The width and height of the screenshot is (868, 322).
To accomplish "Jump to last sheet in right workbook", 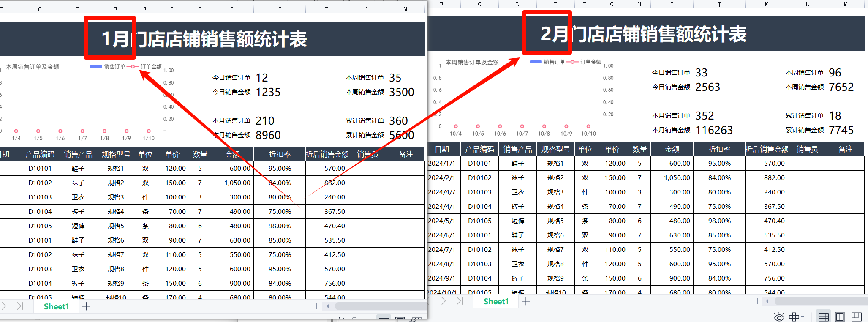I will click(x=460, y=301).
